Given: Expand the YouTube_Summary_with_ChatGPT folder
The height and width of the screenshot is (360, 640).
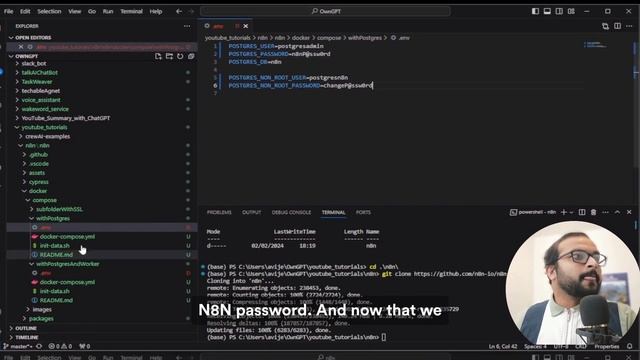Looking at the screenshot, I should (x=65, y=118).
